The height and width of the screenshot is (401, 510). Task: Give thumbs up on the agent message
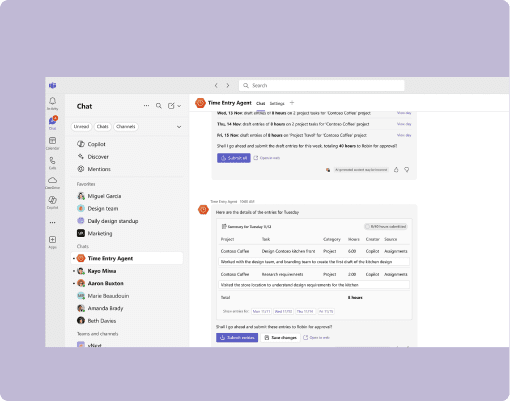pos(396,170)
